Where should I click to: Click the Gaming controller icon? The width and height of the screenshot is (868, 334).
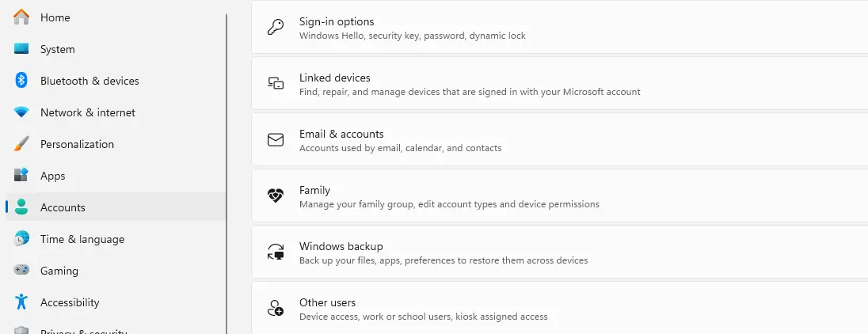[x=21, y=271]
